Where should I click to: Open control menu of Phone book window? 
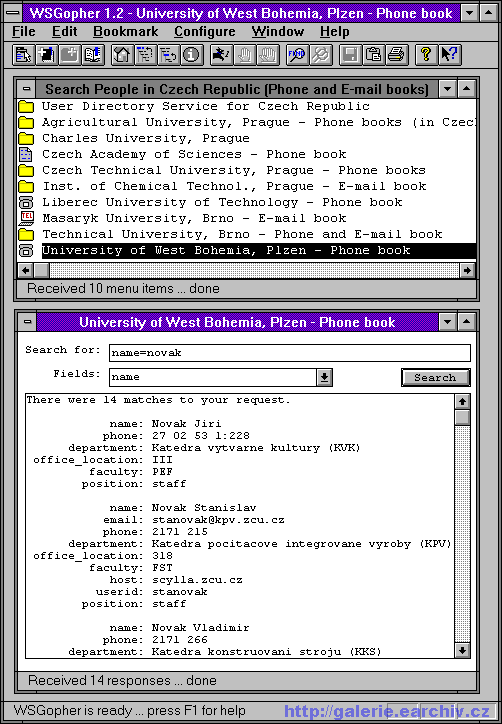coord(27,322)
